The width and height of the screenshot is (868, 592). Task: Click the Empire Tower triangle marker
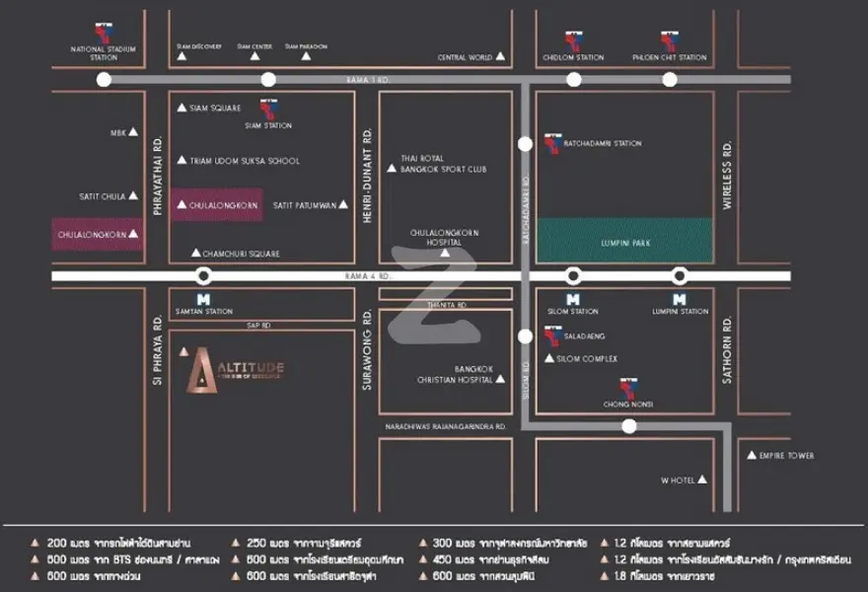point(752,455)
